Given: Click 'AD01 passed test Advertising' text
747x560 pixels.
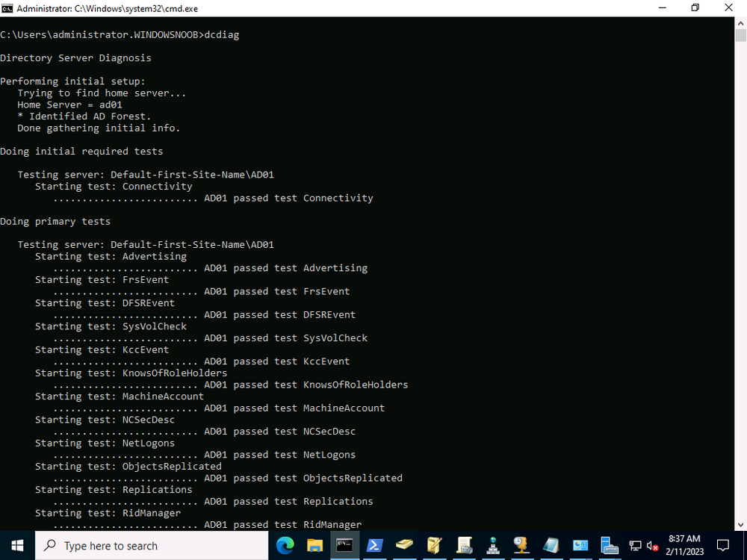Looking at the screenshot, I should point(286,268).
